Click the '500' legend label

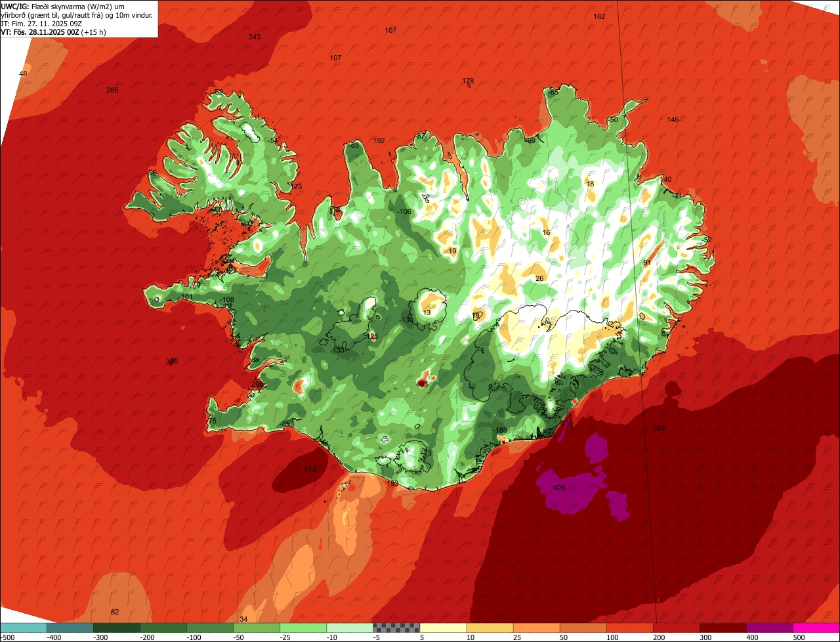coord(799,637)
